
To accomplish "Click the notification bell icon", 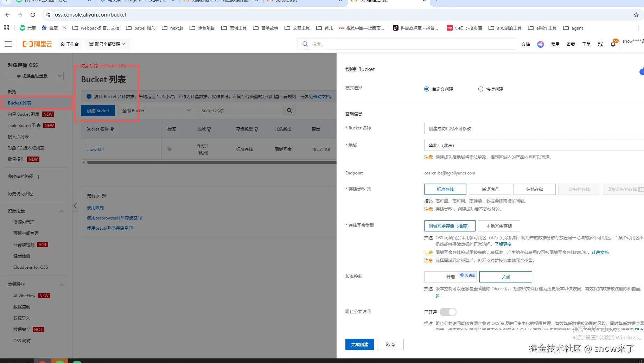I will 613,44.
